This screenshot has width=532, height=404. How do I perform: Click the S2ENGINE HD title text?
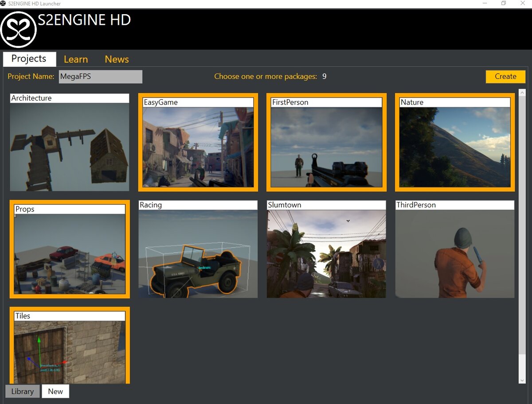tap(84, 20)
